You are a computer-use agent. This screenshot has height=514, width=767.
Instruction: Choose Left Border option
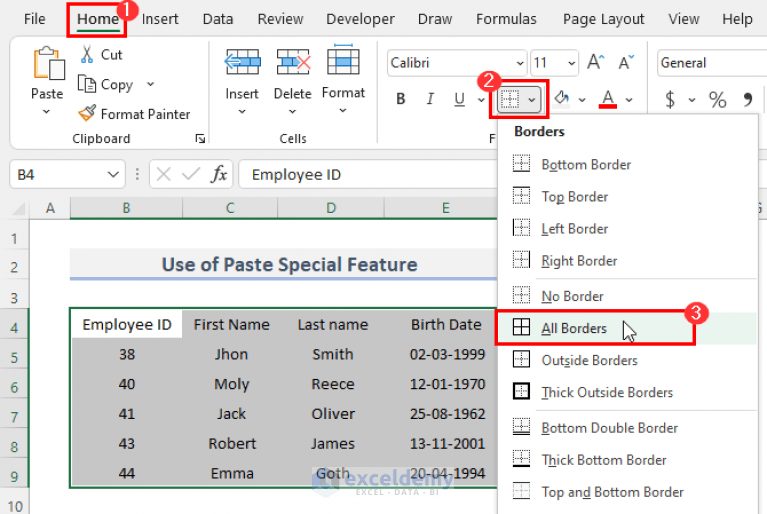tap(628, 228)
